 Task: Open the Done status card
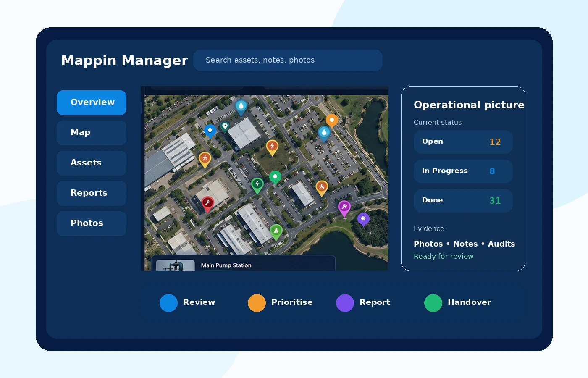pos(463,201)
